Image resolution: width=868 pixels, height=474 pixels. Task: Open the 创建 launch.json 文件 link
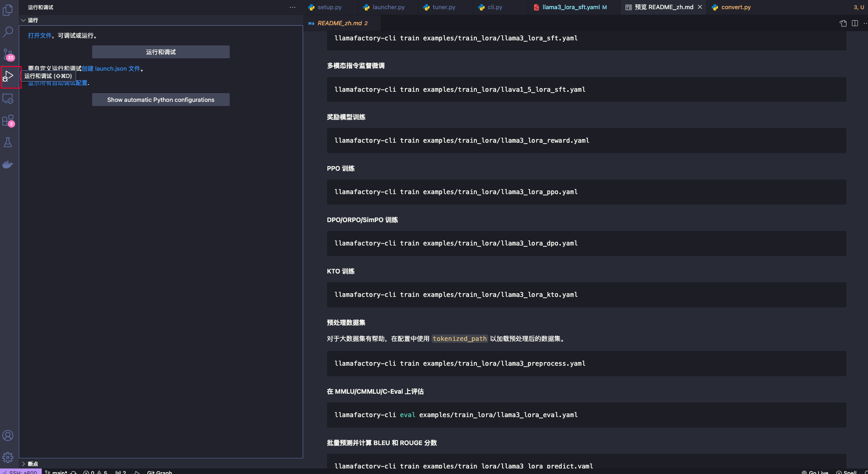tap(111, 68)
